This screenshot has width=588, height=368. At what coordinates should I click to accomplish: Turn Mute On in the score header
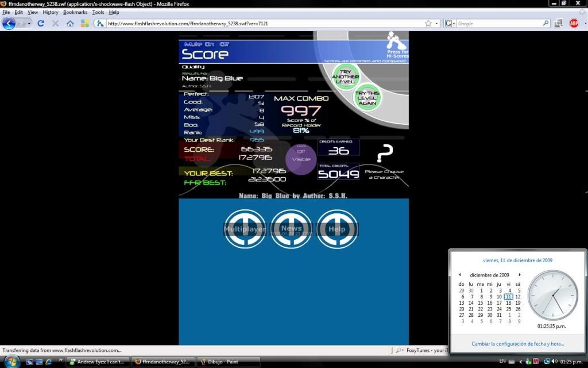(x=210, y=44)
